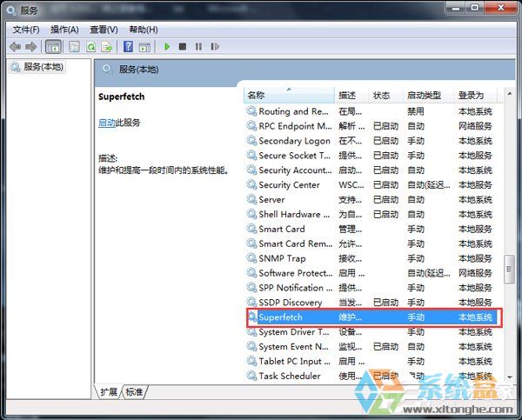This screenshot has width=522, height=420.
Task: Open the 帮助(H) menu
Action: [144, 30]
